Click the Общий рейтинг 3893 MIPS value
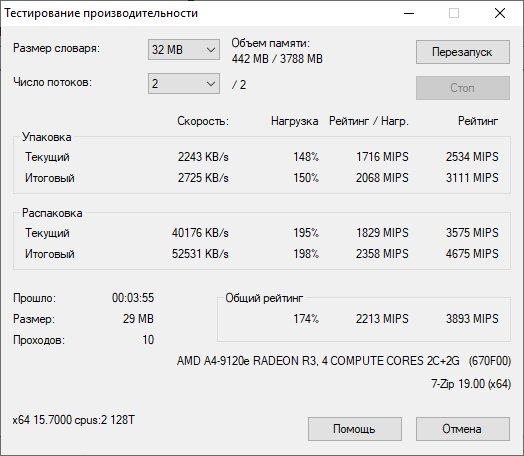The image size is (524, 456). tap(472, 319)
